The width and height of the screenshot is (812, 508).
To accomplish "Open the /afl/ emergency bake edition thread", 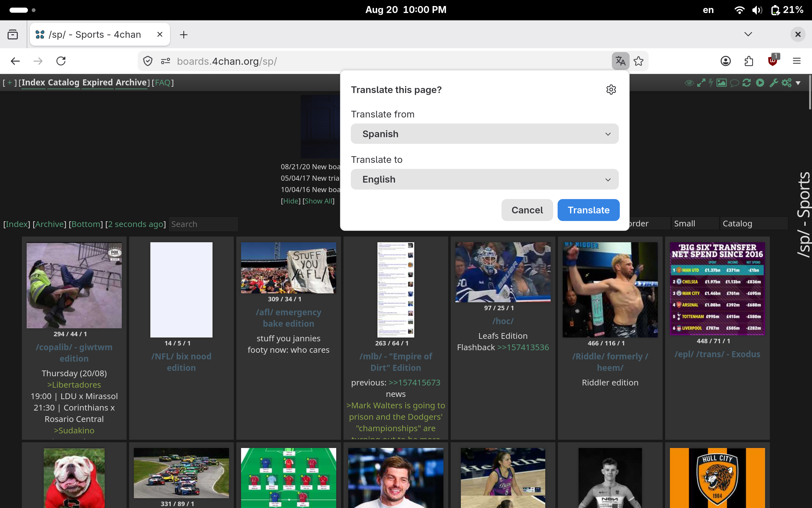I will (x=289, y=318).
